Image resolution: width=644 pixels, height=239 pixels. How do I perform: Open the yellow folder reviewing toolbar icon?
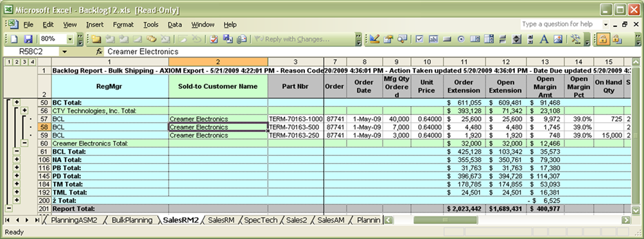(x=96, y=39)
